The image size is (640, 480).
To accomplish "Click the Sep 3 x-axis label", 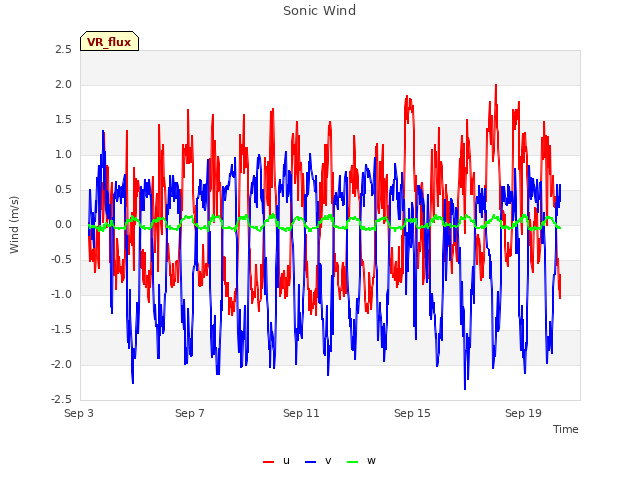I will coord(79,413).
